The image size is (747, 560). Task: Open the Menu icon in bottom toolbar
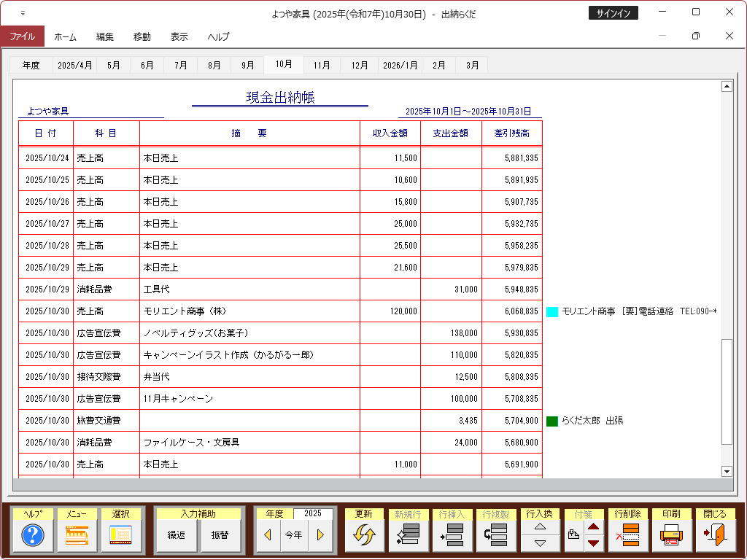click(77, 536)
